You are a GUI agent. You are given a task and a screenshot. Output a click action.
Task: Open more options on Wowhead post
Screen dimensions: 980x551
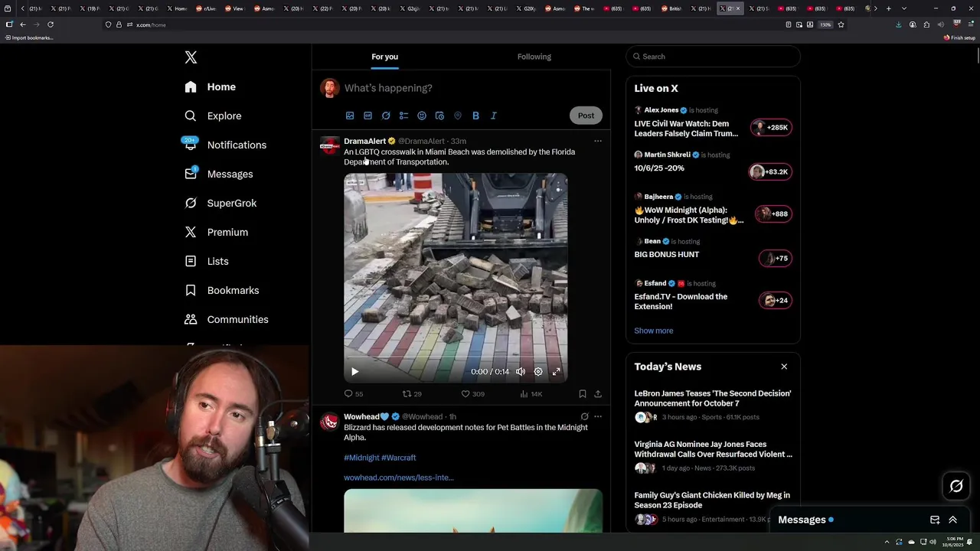pos(598,416)
